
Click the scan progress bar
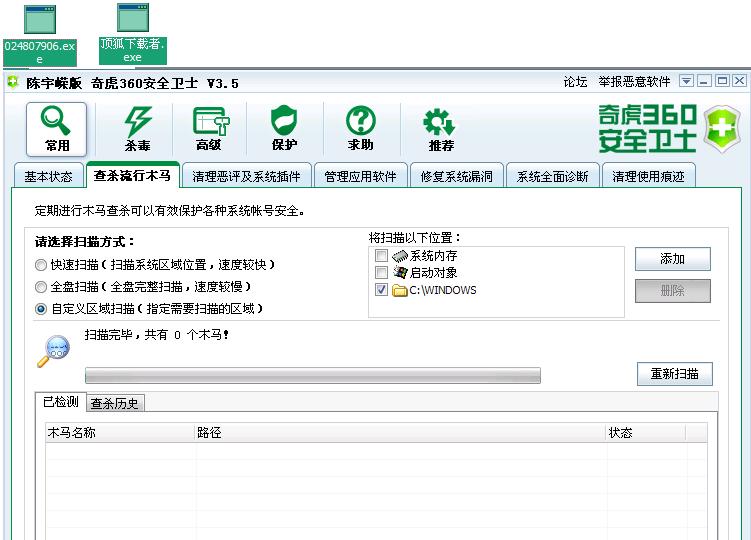(313, 375)
